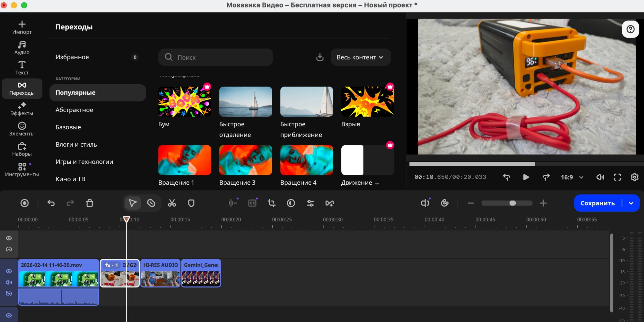The height and width of the screenshot is (322, 644).
Task: Open the arrow next to Сохранить
Action: (x=631, y=203)
